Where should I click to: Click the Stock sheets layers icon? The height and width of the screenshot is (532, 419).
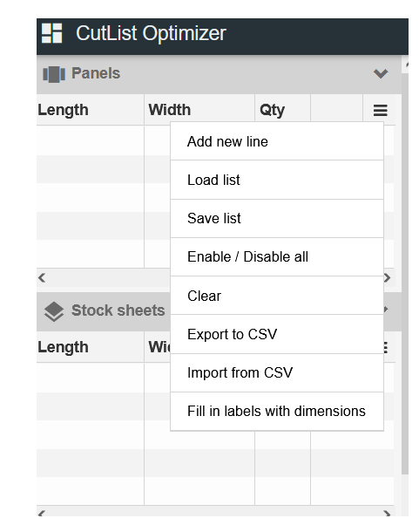point(54,311)
